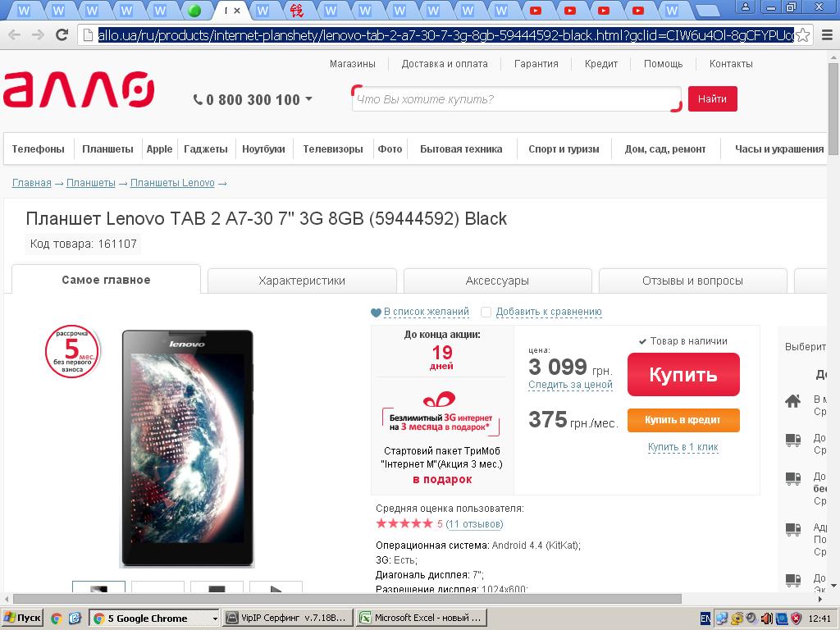Click vertical scrollbar down arrow
The height and width of the screenshot is (630, 840).
(833, 586)
